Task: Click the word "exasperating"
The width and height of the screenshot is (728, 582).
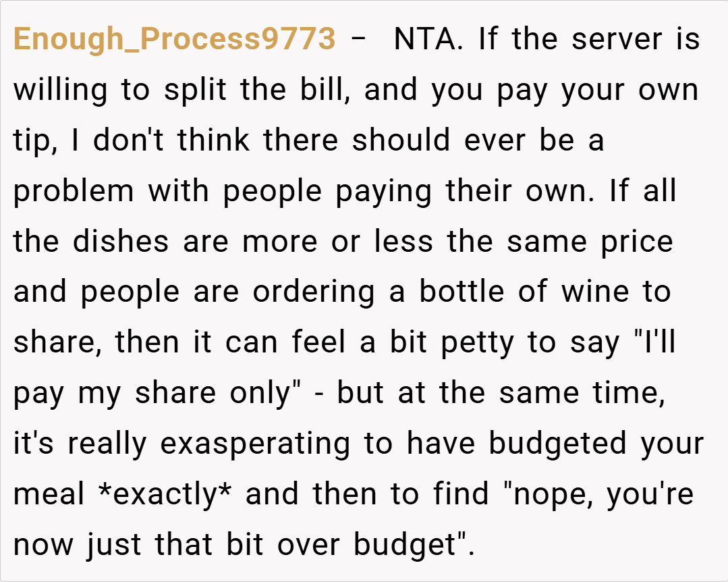Action: pyautogui.click(x=254, y=444)
